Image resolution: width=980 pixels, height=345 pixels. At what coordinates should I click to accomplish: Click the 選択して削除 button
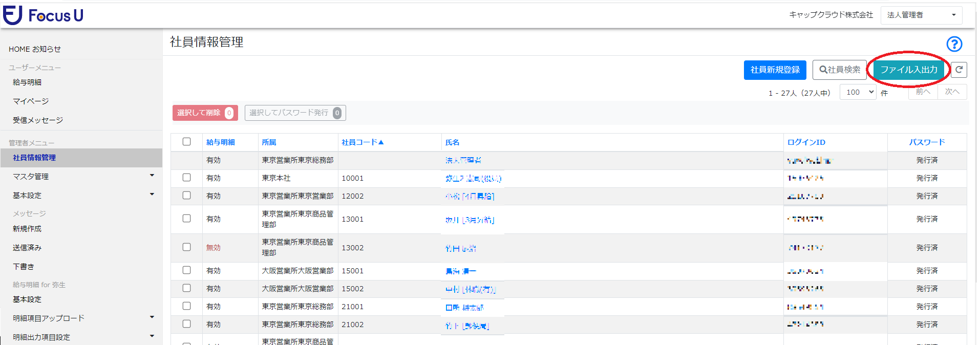coord(205,113)
